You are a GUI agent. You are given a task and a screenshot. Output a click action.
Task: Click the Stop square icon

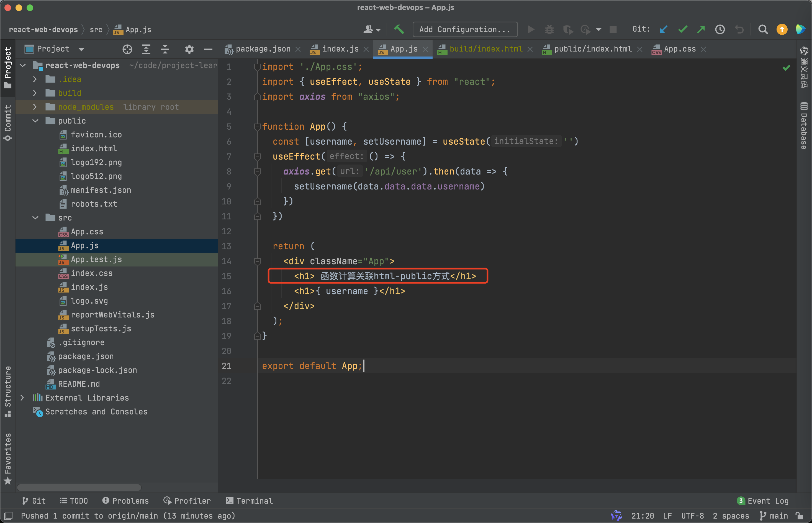click(x=613, y=30)
